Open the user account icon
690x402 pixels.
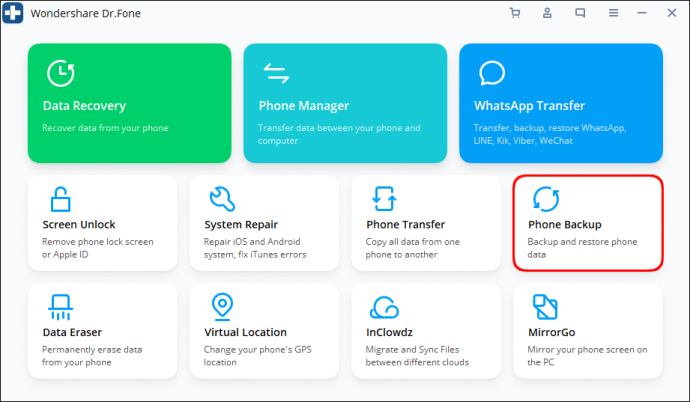tap(547, 13)
